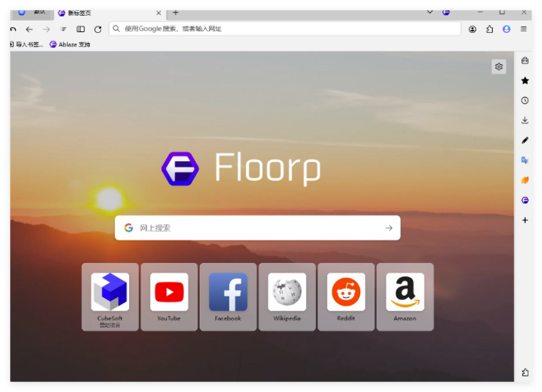The width and height of the screenshot is (542, 392).
Task: Open the browser manager sidebar panel
Action: tap(525, 61)
